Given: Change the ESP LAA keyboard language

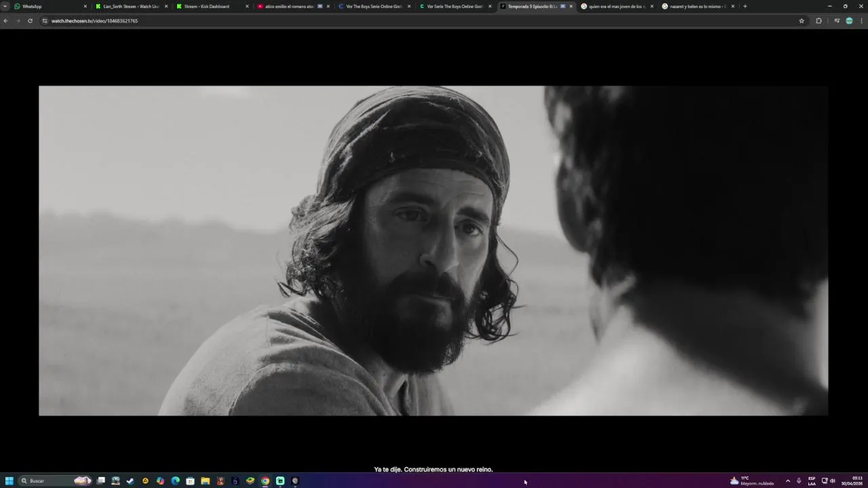Looking at the screenshot, I should pos(812,481).
